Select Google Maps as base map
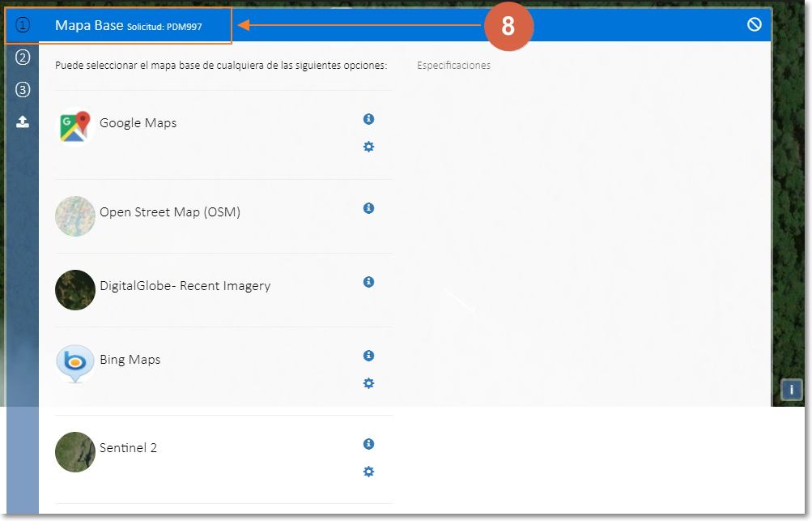 coord(138,123)
